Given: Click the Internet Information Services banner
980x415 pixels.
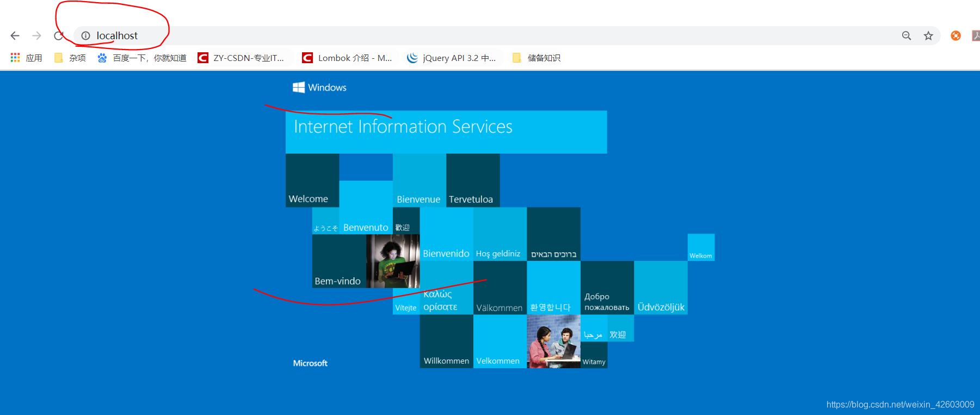Looking at the screenshot, I should tap(446, 132).
